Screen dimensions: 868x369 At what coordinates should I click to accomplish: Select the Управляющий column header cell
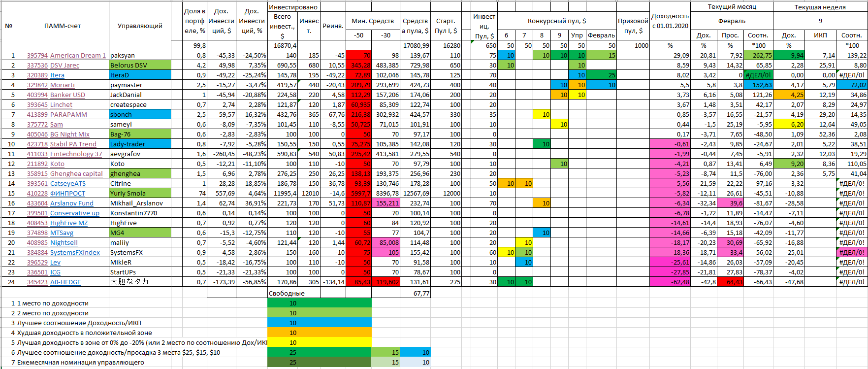click(x=140, y=26)
